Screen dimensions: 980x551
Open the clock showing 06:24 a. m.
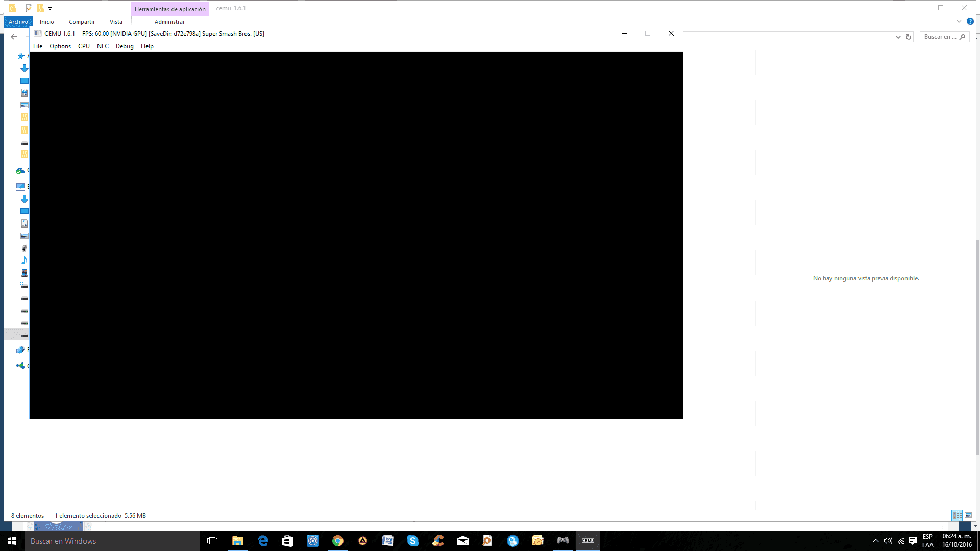click(x=957, y=541)
